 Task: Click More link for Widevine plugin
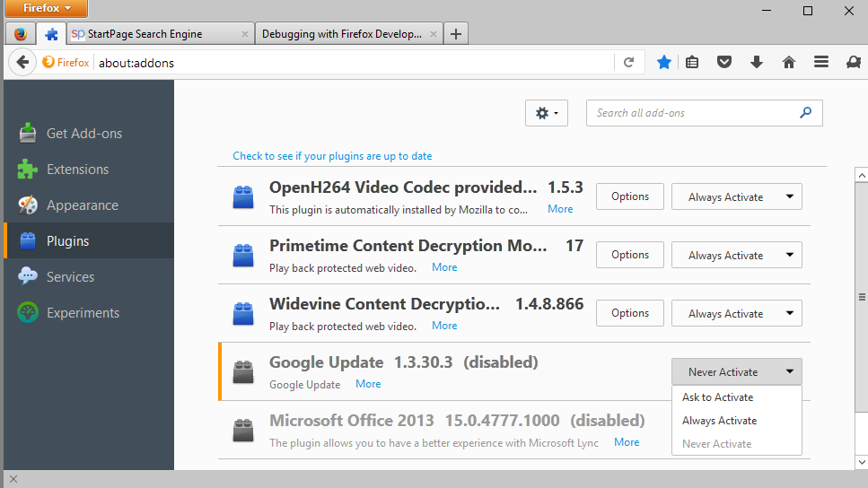point(444,326)
